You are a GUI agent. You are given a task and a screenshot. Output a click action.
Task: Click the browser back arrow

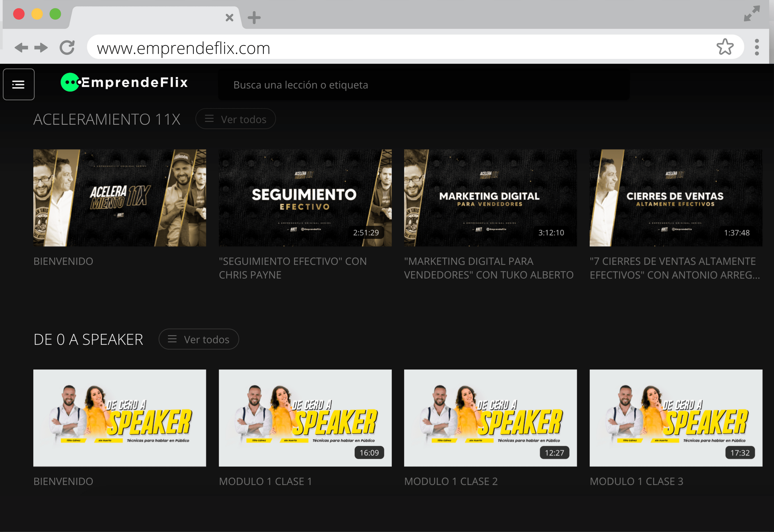click(x=21, y=48)
